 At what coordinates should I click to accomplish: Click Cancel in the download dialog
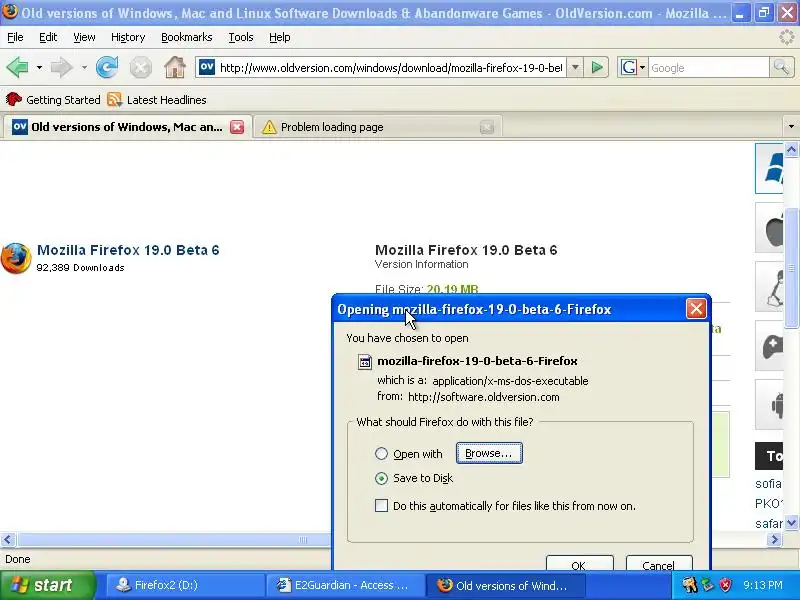pos(659,563)
